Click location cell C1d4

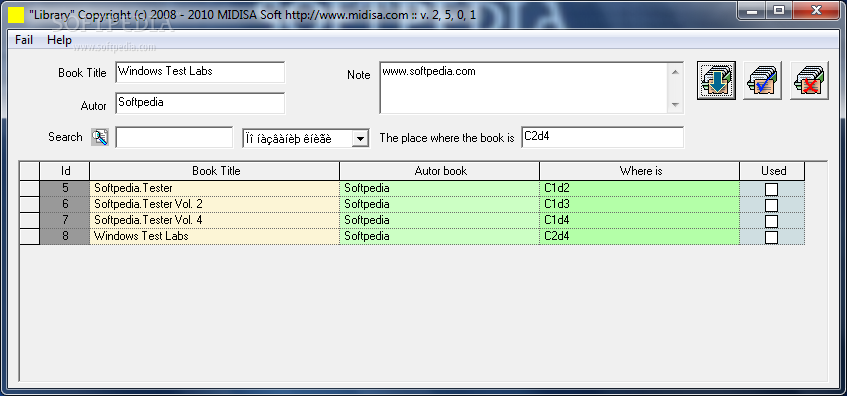pyautogui.click(x=640, y=220)
